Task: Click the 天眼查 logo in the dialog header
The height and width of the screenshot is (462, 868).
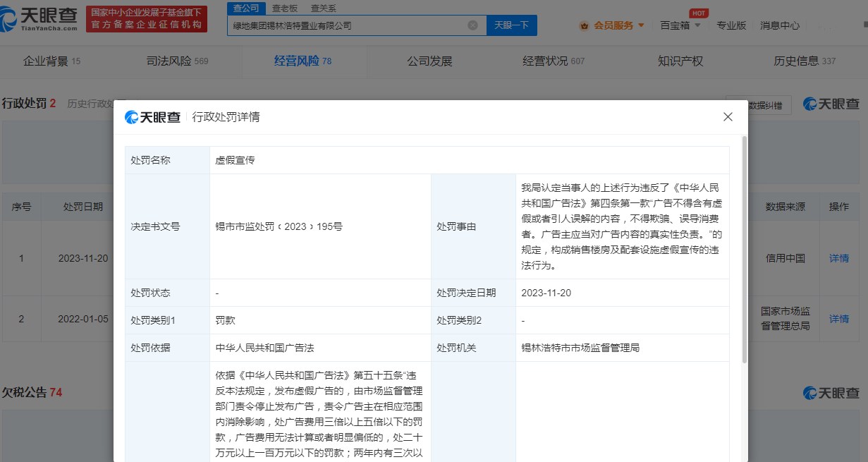Action: [x=153, y=117]
